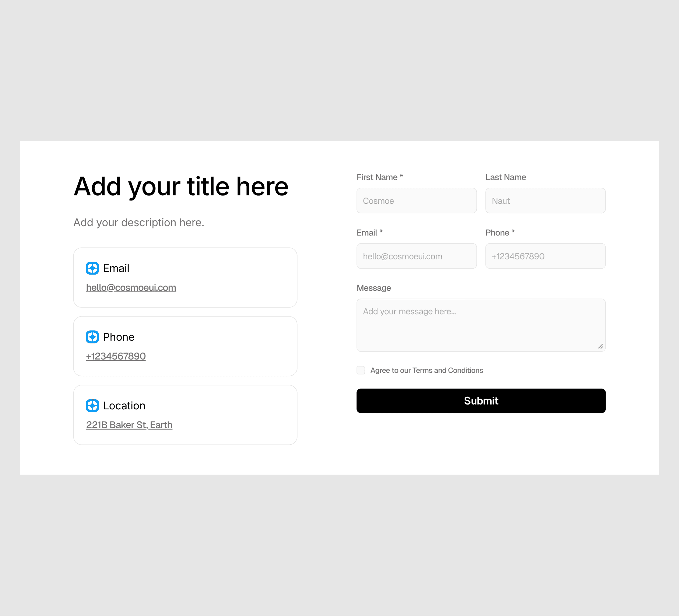This screenshot has height=616, width=679.
Task: Click the Submit button
Action: tap(481, 401)
